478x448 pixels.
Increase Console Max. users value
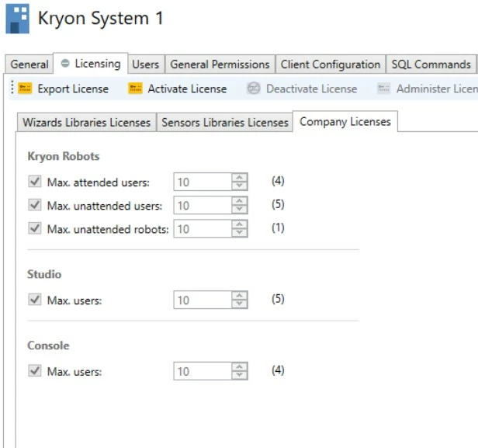point(240,367)
